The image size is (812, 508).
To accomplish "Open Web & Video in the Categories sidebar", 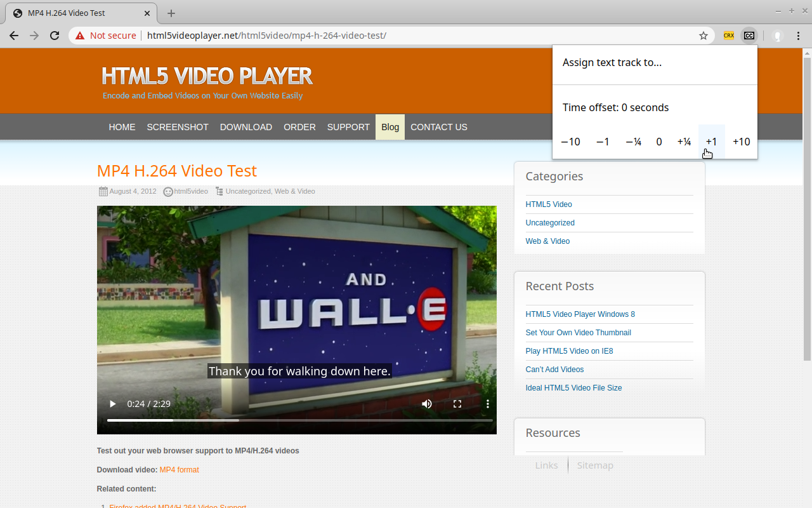I will click(547, 241).
